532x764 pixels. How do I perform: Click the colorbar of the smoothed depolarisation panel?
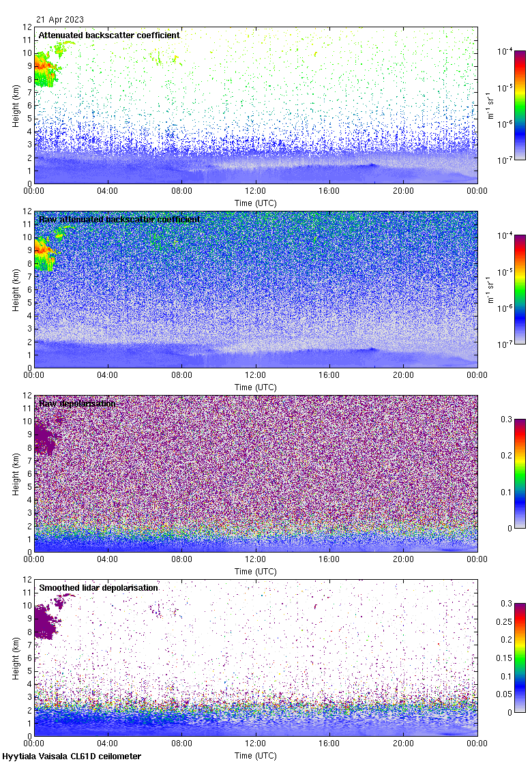(x=520, y=658)
